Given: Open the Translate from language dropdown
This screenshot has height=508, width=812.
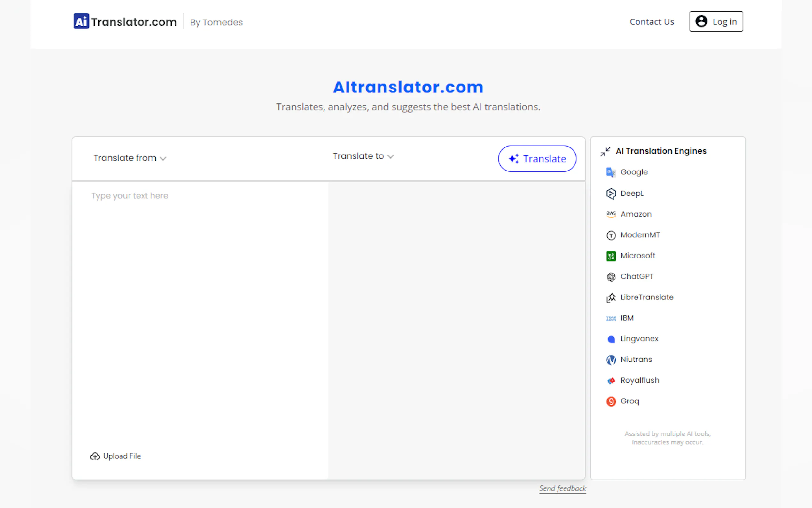Looking at the screenshot, I should click(129, 158).
